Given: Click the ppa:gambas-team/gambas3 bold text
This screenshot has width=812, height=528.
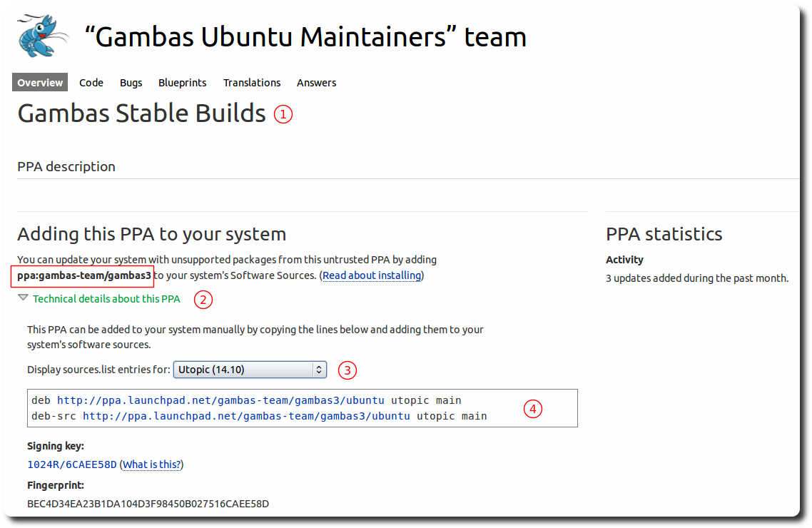Looking at the screenshot, I should click(x=84, y=275).
